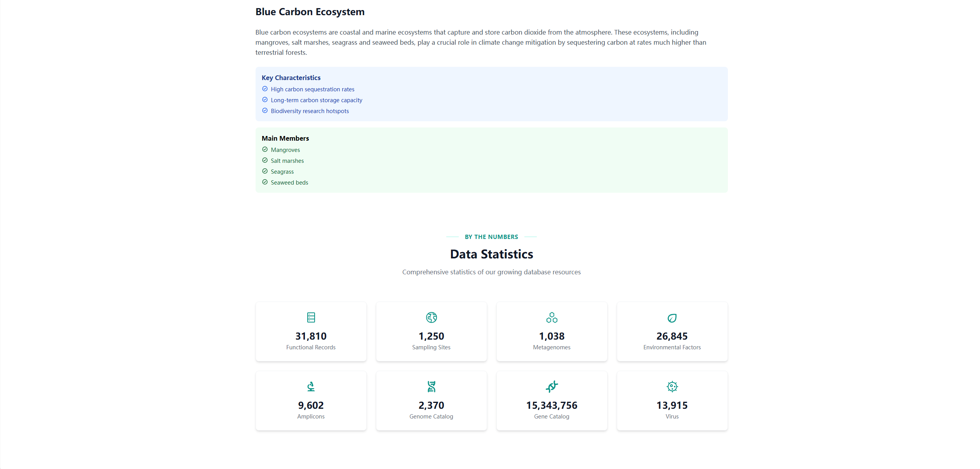Click the Seagrass list item text

point(282,172)
